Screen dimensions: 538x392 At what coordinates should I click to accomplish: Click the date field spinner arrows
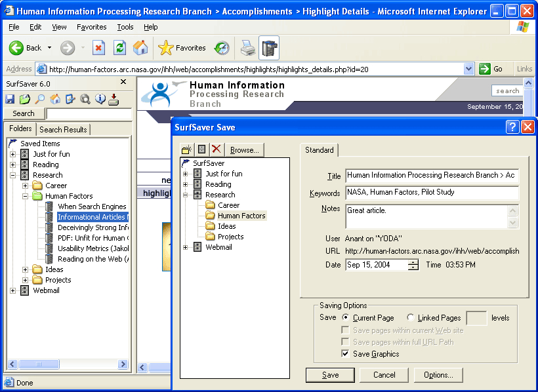(x=413, y=265)
